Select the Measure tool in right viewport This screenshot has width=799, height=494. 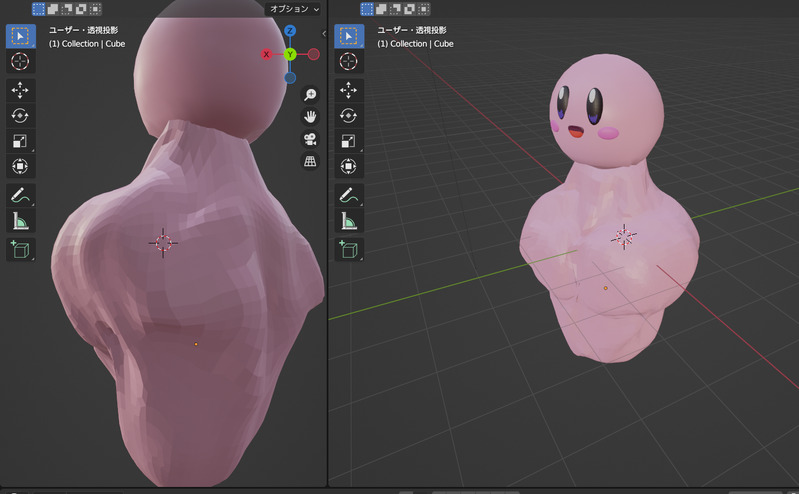tap(349, 221)
